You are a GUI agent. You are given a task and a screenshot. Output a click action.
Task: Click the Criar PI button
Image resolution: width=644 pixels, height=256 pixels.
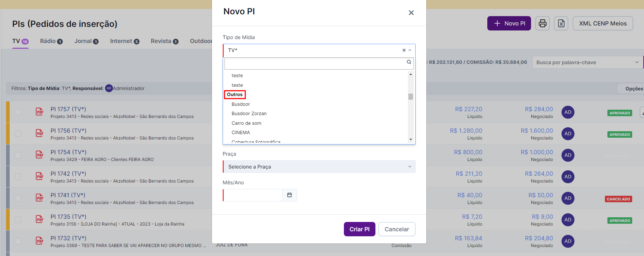pos(359,229)
